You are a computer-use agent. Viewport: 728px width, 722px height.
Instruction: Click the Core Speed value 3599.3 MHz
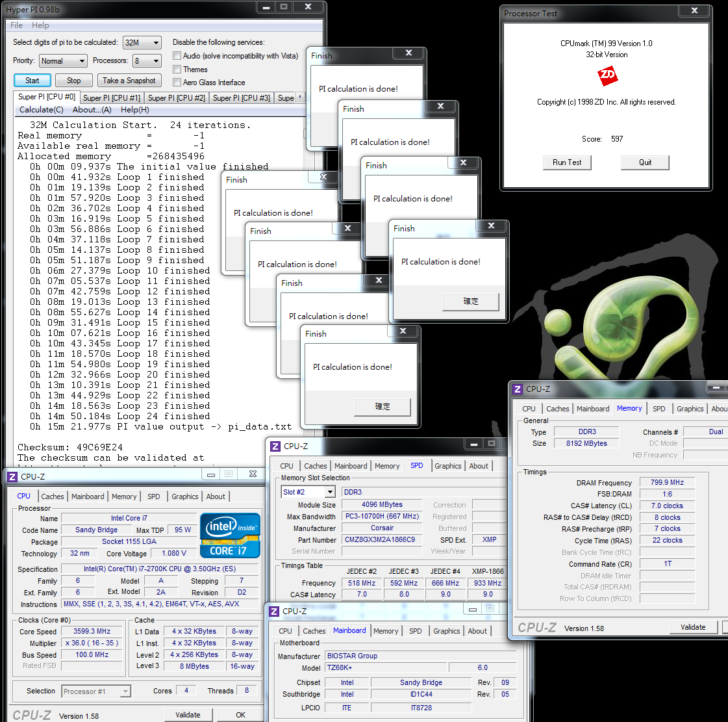click(92, 632)
